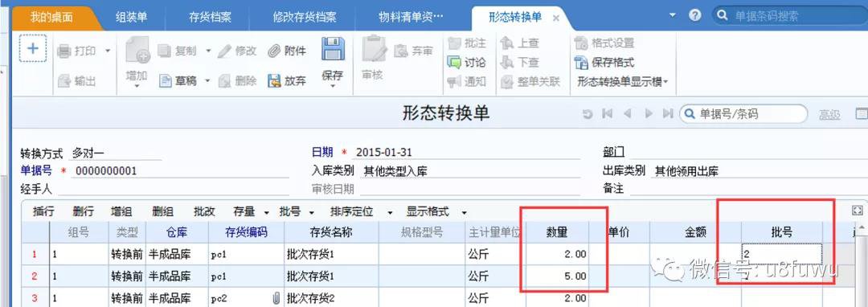This screenshot has height=307, width=868.
Task: Click 下查 trace downward icon
Action: (x=507, y=62)
